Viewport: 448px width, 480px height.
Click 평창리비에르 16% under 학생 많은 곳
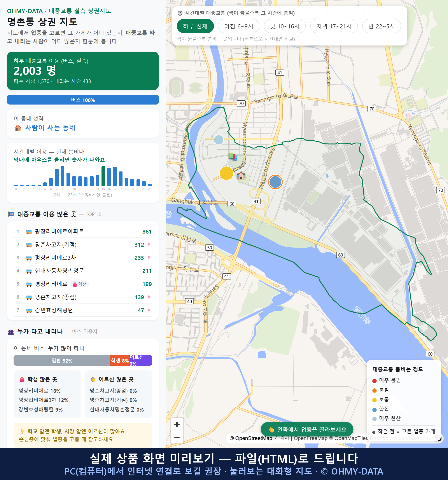tap(40, 391)
